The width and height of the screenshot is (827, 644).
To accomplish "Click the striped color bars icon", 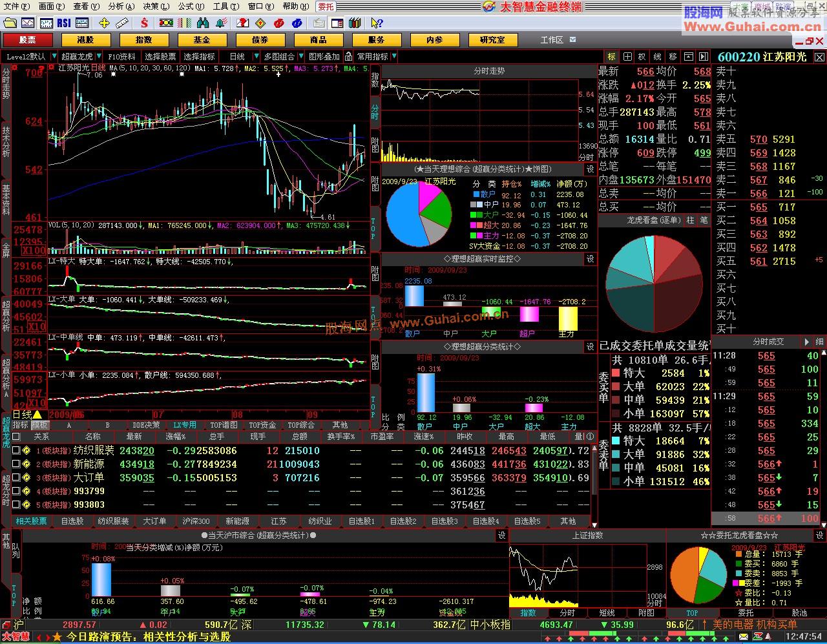I will (x=184, y=23).
